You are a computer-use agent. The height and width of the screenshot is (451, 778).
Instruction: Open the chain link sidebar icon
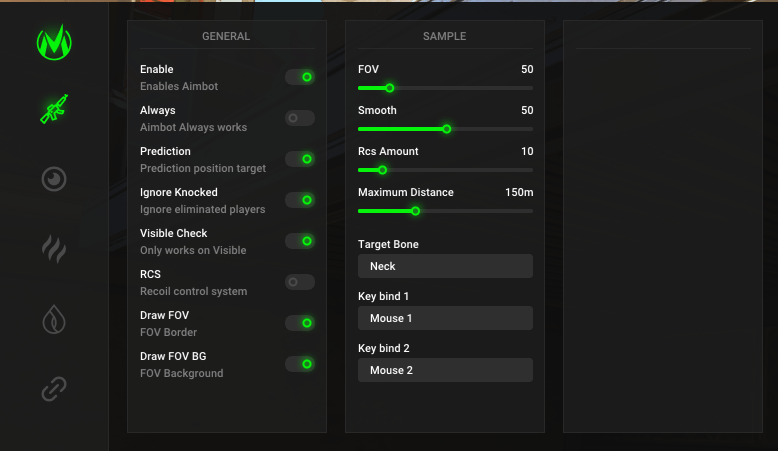(54, 388)
